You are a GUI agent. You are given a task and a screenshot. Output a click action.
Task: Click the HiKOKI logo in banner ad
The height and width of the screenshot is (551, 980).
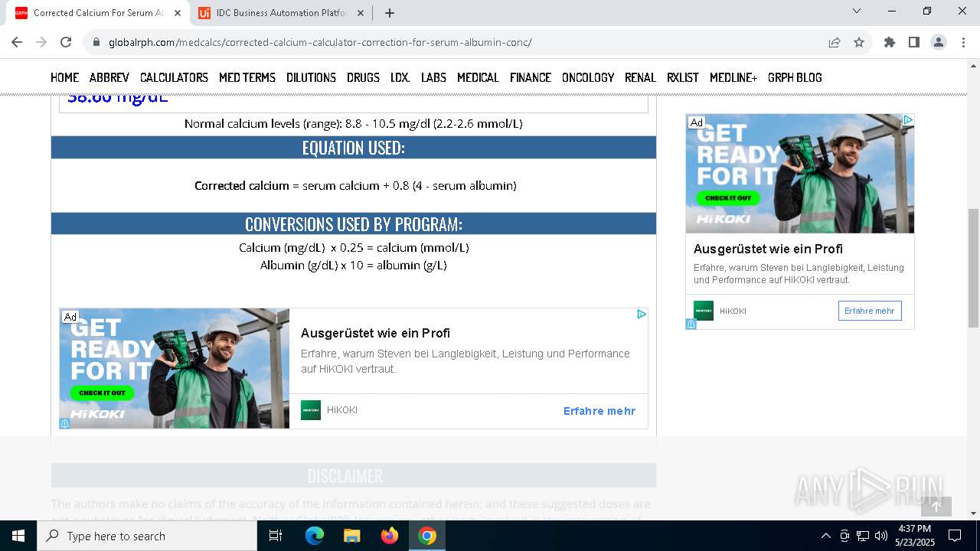[x=311, y=410]
